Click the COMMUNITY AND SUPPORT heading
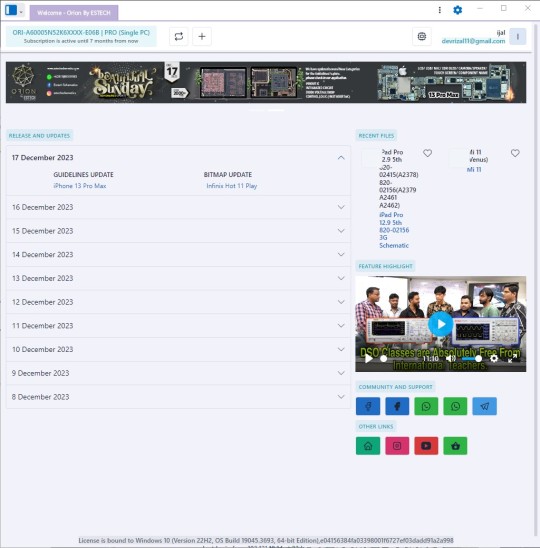 395,387
